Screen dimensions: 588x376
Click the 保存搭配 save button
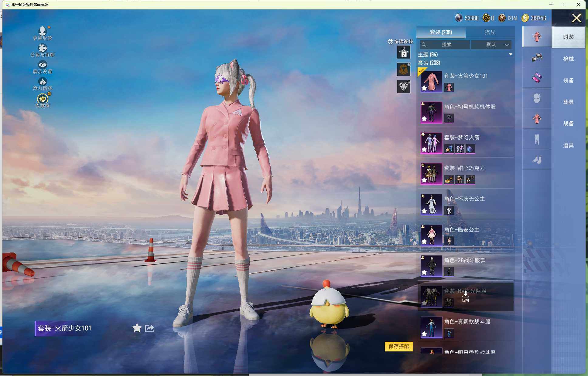(398, 346)
